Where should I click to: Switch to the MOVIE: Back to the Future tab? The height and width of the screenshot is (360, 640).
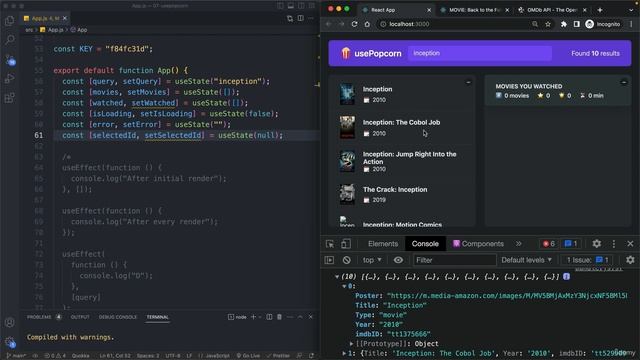click(473, 10)
